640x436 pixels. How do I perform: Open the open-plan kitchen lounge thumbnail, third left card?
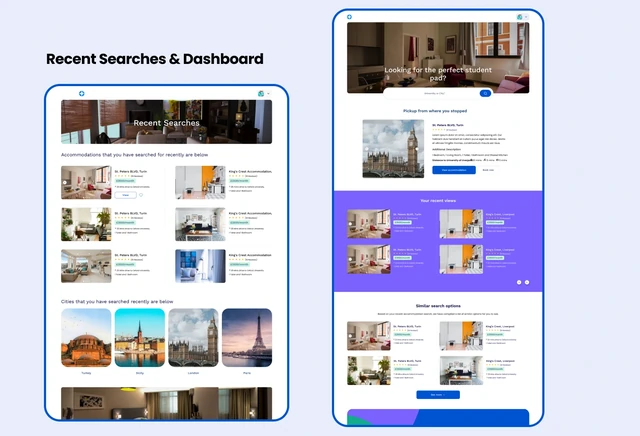click(x=86, y=266)
